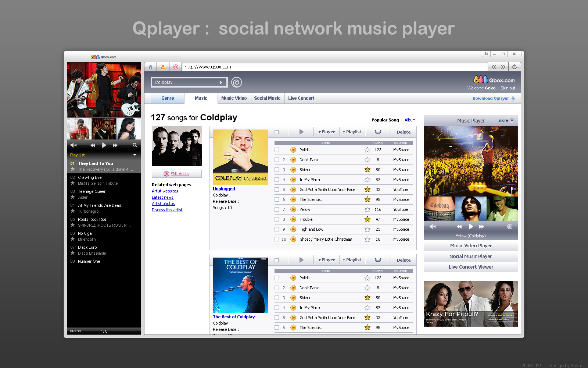
Task: Select the Scientist checkbox in Unplugged
Action: (277, 199)
